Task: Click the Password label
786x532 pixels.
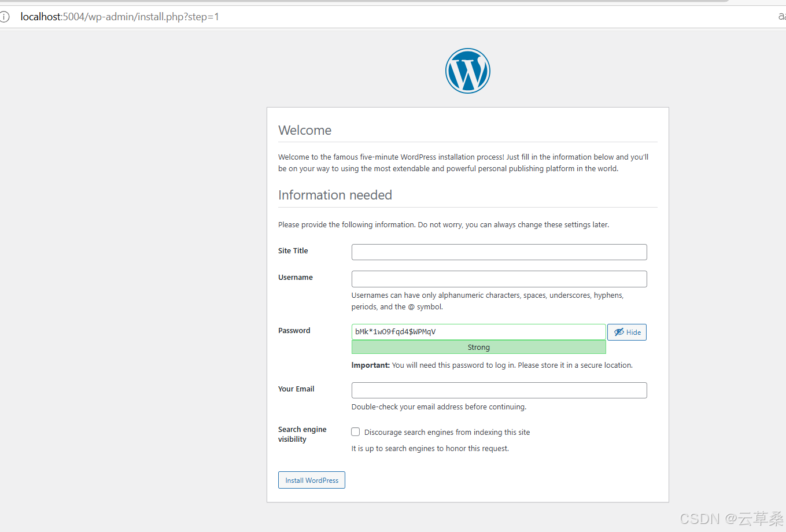Action: (x=294, y=330)
